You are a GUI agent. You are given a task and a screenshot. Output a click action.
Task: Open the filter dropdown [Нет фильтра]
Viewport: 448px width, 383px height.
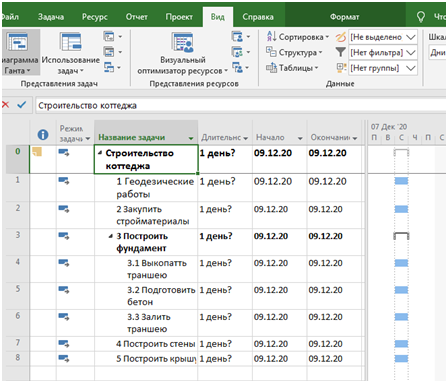click(x=411, y=52)
